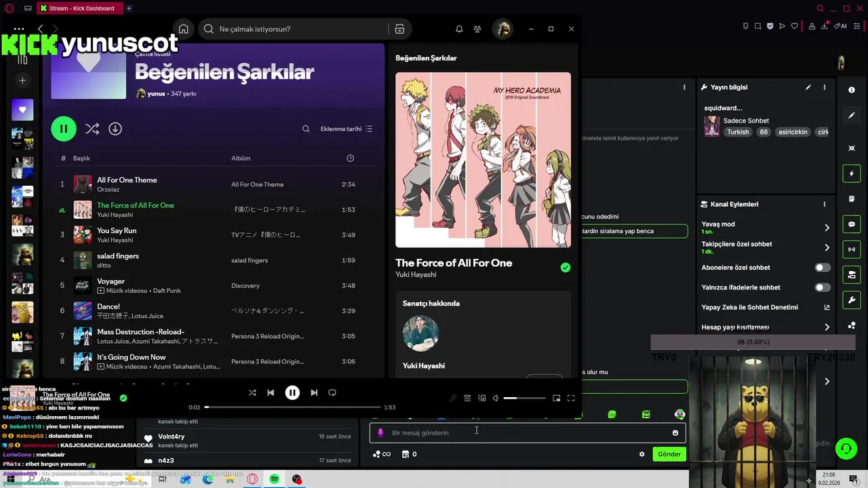868x488 pixels.
Task: Expand Hesap yaşı kısıtlaması settings
Action: click(x=827, y=327)
